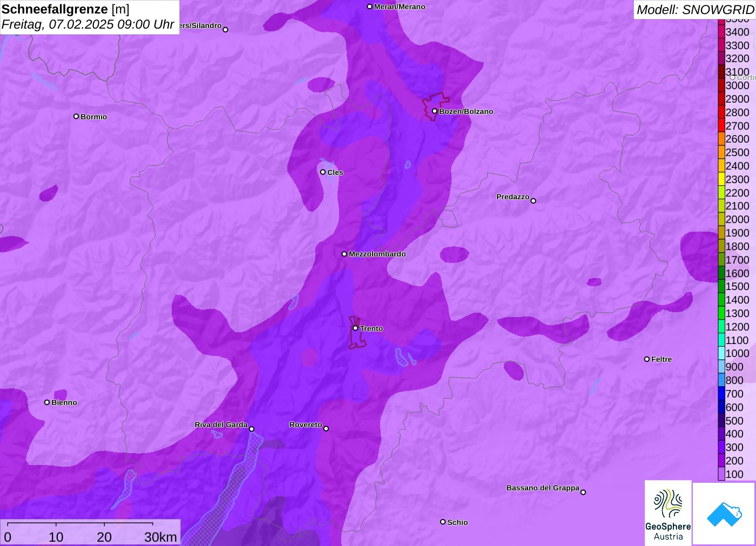Select the legend value 1800
Screen dimensions: 756x546
point(737,246)
